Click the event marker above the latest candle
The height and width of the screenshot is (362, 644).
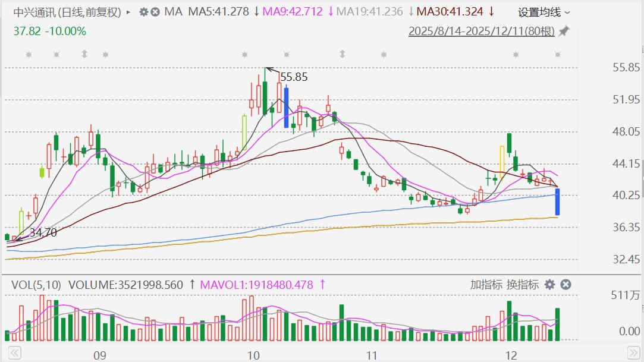(558, 55)
